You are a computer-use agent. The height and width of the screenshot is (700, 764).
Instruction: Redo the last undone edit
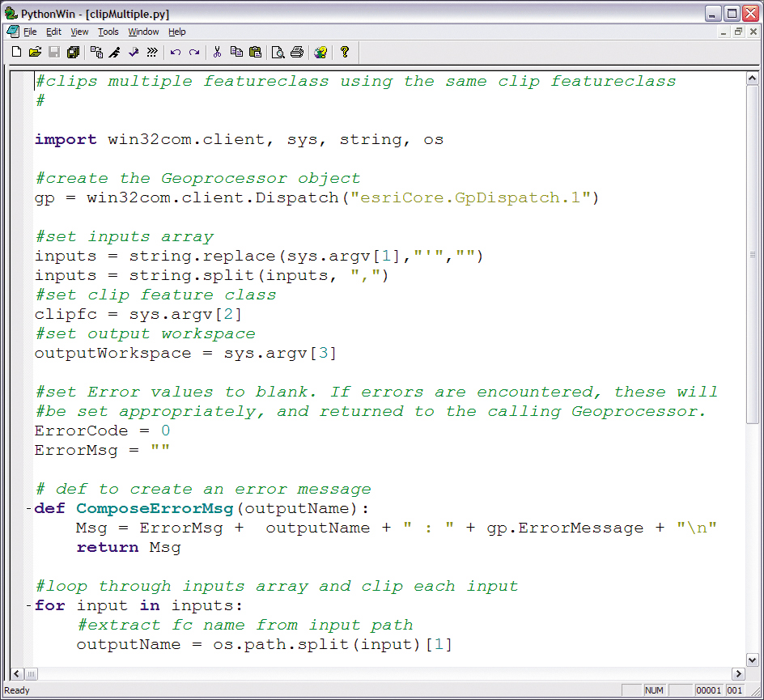(194, 52)
